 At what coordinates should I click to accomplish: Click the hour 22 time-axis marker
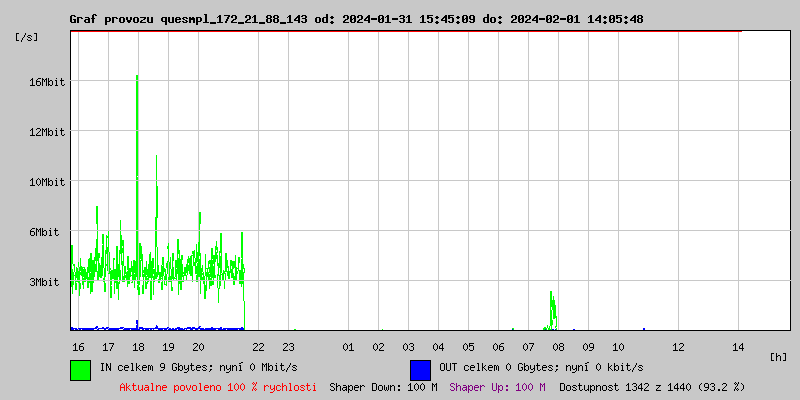click(x=259, y=347)
